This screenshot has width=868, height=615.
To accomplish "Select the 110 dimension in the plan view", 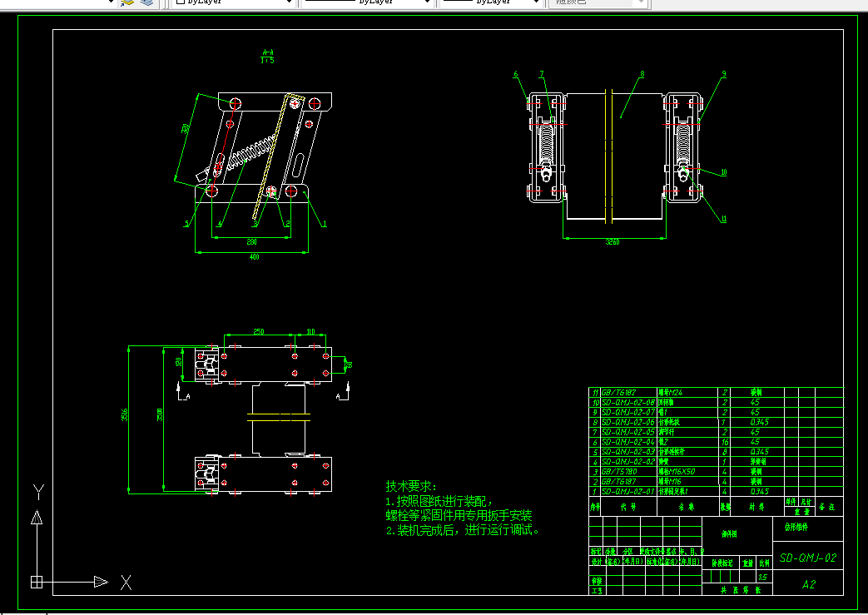I will tap(310, 331).
